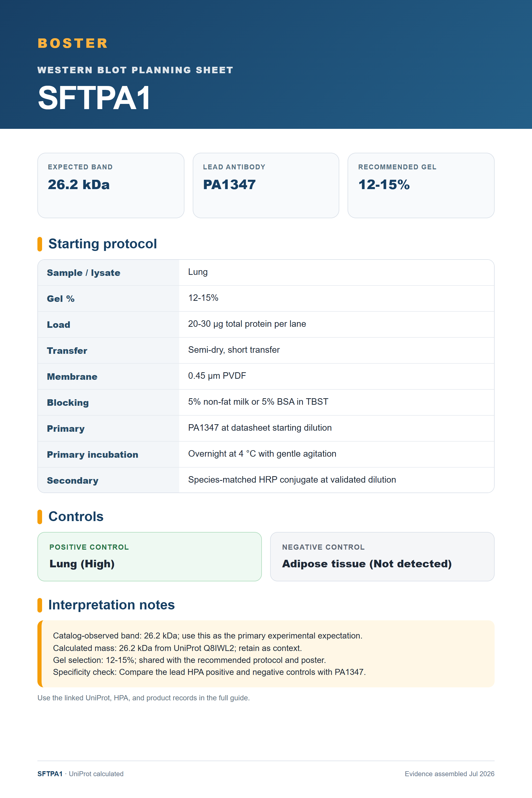
Task: Click the orange marker beside Controls heading
Action: tap(40, 517)
